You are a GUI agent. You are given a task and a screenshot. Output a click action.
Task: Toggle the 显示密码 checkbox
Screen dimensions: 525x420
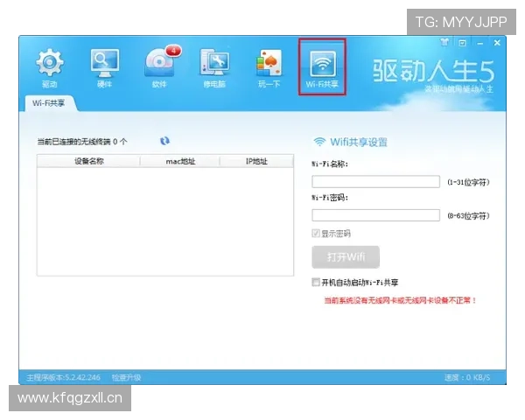315,233
